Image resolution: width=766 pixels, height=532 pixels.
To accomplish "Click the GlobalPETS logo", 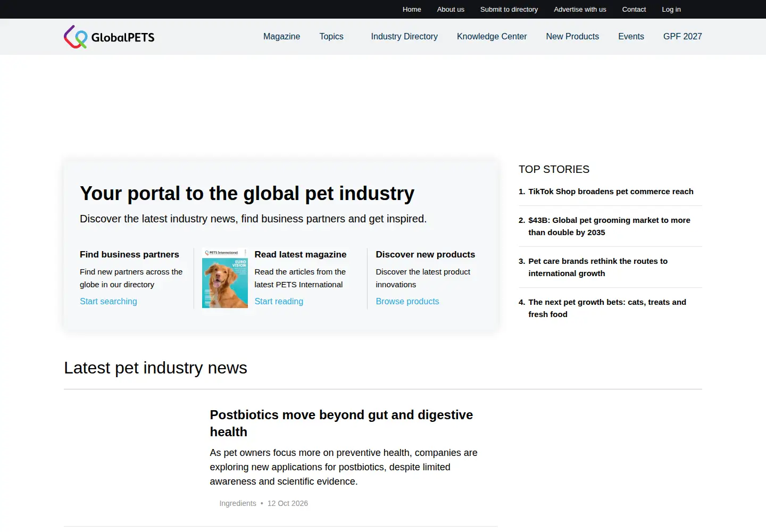I will click(109, 37).
